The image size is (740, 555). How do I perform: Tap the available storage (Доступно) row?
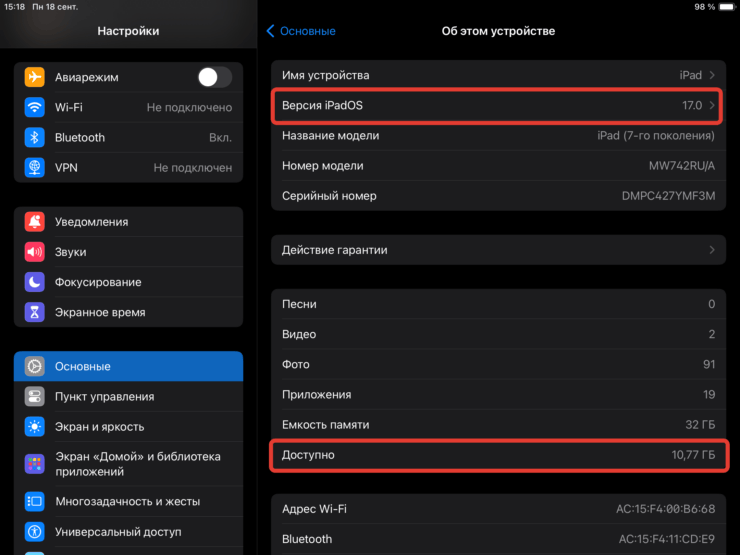click(x=498, y=455)
